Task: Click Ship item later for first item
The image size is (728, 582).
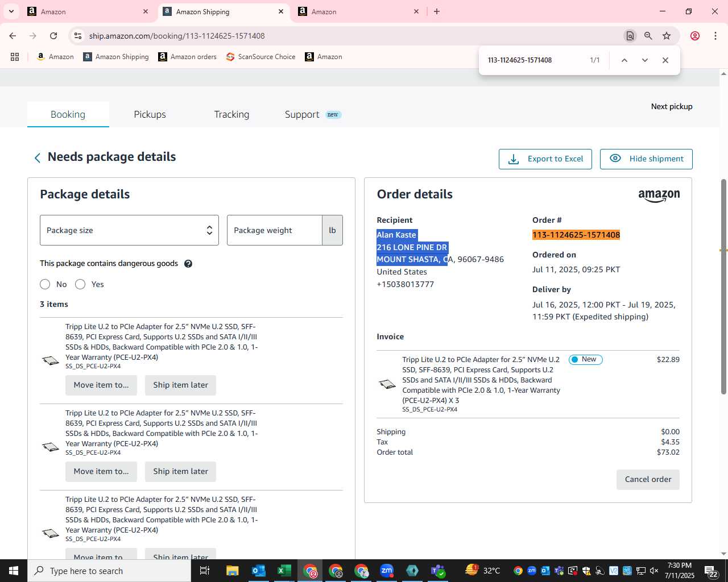Action: 180,385
